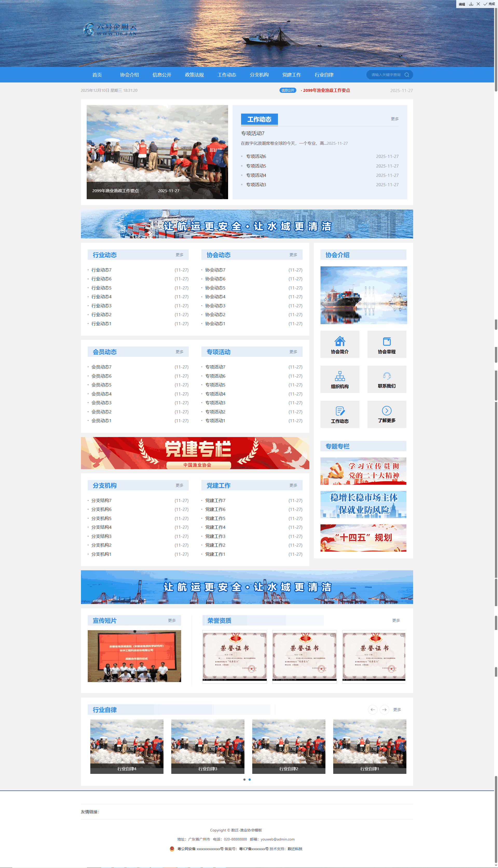The image size is (498, 868).
Task: Click the 工作动态 document edit icon
Action: pyautogui.click(x=339, y=411)
